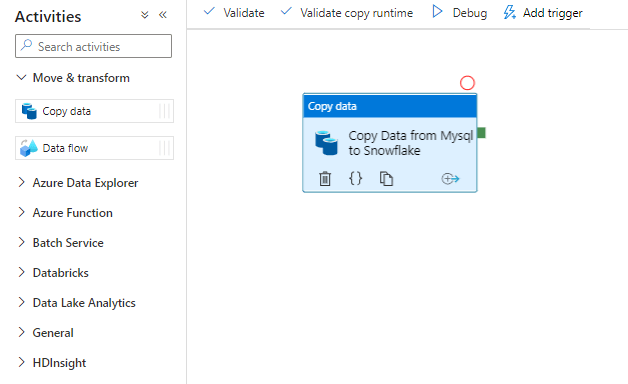628x384 pixels.
Task: Click Validate copy runtime
Action: click(x=347, y=12)
